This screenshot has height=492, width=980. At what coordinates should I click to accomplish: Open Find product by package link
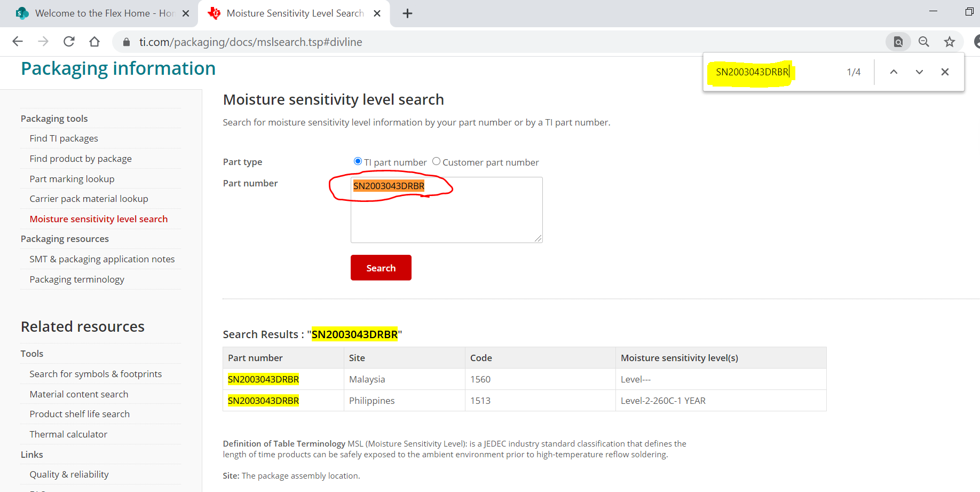point(81,159)
